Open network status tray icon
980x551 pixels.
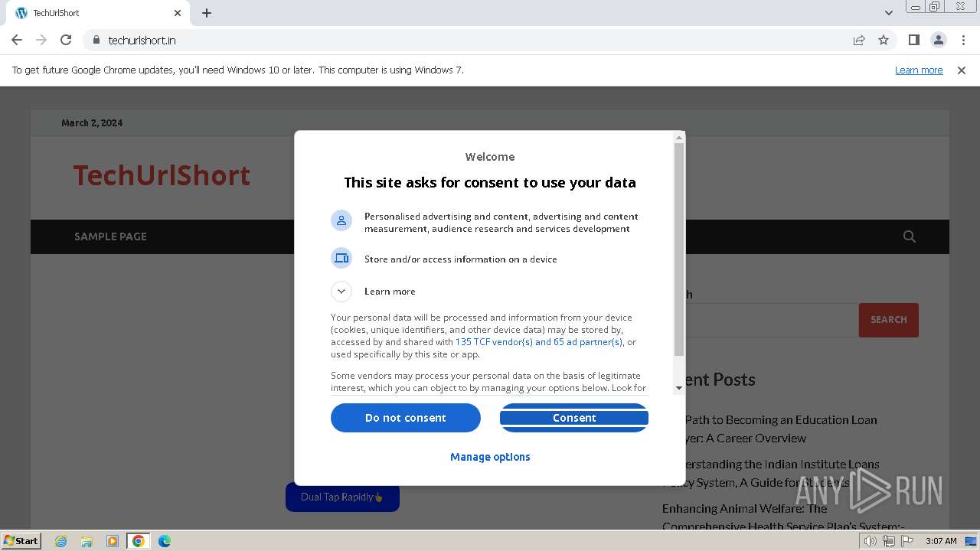click(888, 541)
